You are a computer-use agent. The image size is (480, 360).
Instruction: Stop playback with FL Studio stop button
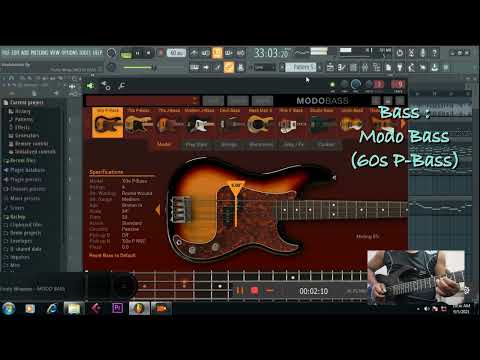point(149,53)
